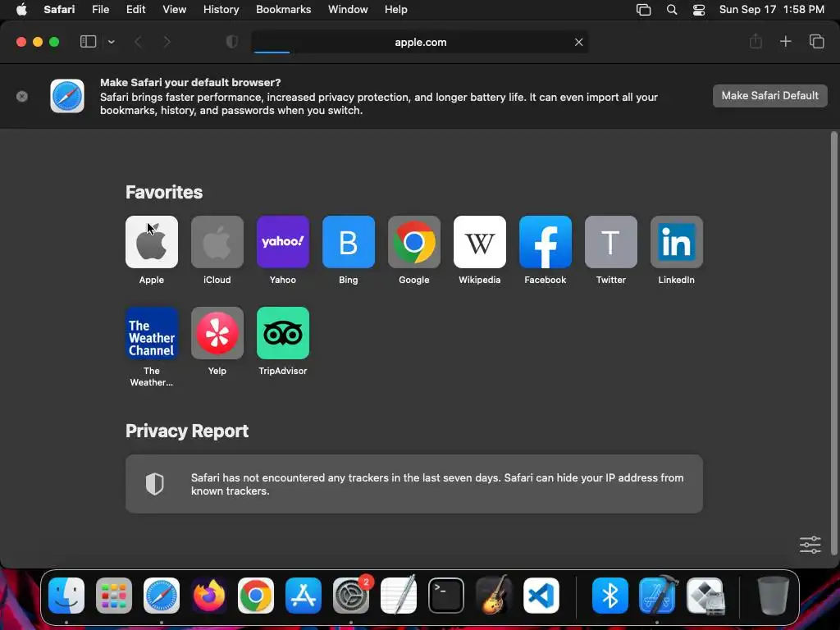Open GarageBand from the Dock
Image resolution: width=840 pixels, height=630 pixels.
point(493,596)
